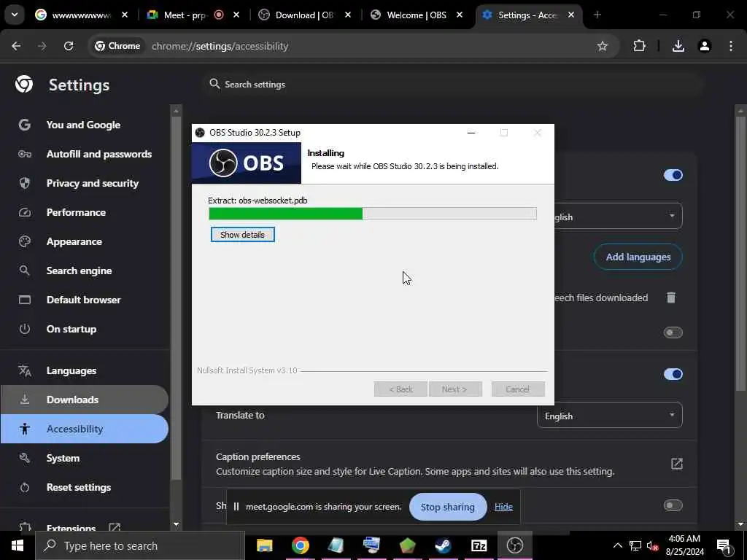
Task: Click Add languages button
Action: pos(638,257)
